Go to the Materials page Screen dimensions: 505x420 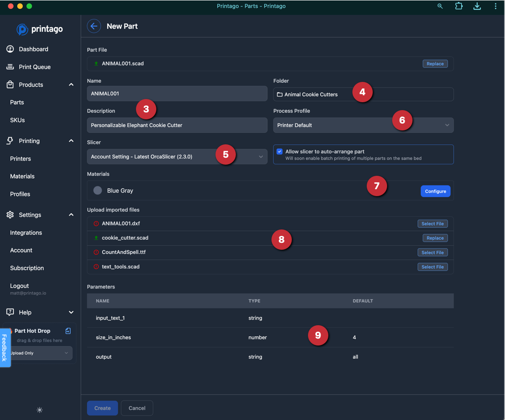pos(22,176)
